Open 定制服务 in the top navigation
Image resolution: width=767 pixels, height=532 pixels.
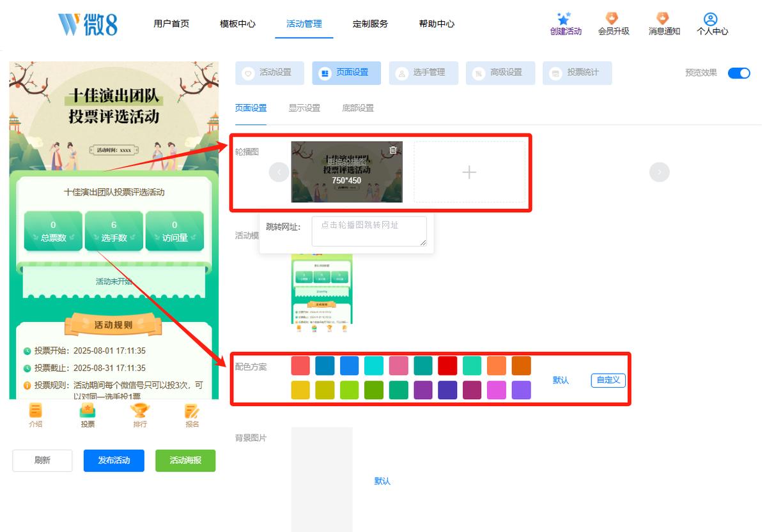click(x=370, y=24)
